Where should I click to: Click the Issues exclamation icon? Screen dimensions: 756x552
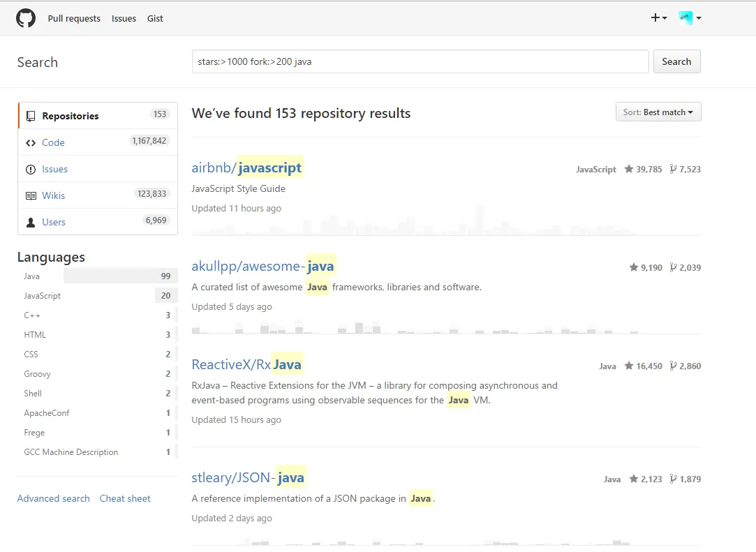(x=31, y=169)
